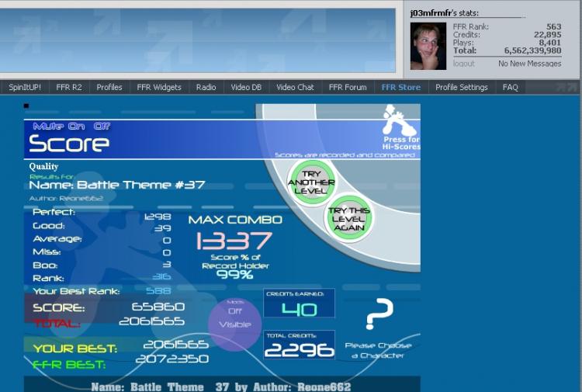Open j03mfrmfr's profile avatar picture
This screenshot has width=582, height=392.
[428, 46]
